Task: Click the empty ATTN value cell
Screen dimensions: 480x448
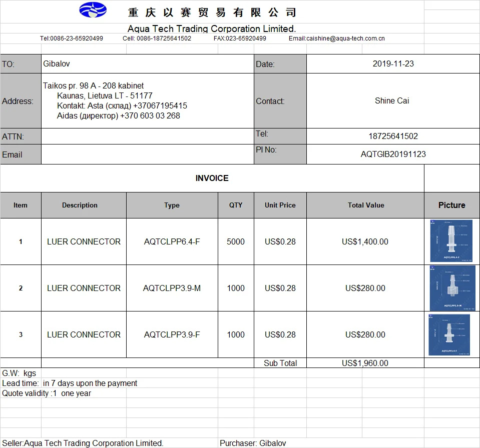Action: [x=148, y=136]
